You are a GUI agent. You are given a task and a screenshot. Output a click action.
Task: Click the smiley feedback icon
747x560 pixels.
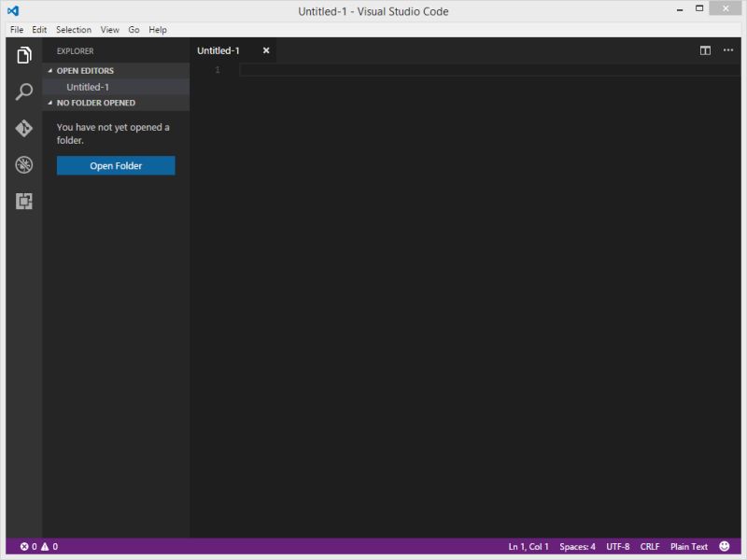[x=726, y=546]
